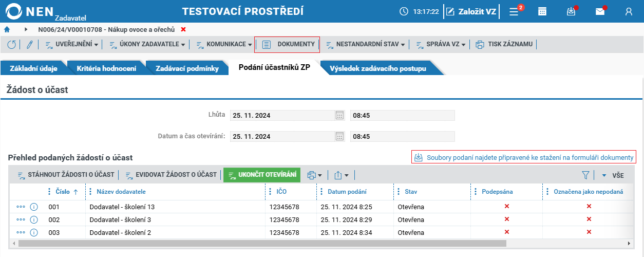
Task: Expand the Komunikace dropdown menu
Action: (x=224, y=44)
